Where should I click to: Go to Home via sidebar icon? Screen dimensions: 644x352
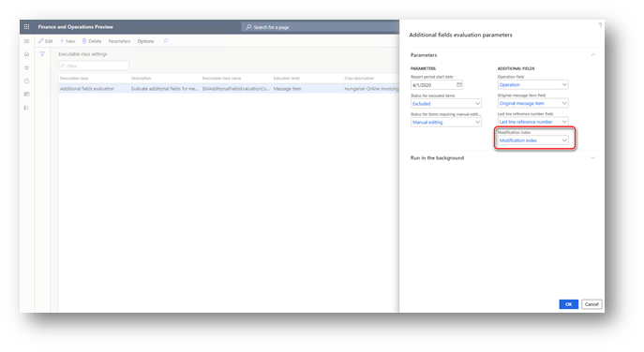[26, 54]
